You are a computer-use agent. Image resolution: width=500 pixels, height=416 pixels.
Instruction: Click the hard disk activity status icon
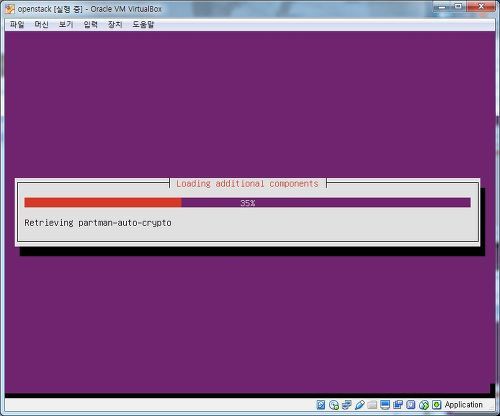(x=321, y=405)
